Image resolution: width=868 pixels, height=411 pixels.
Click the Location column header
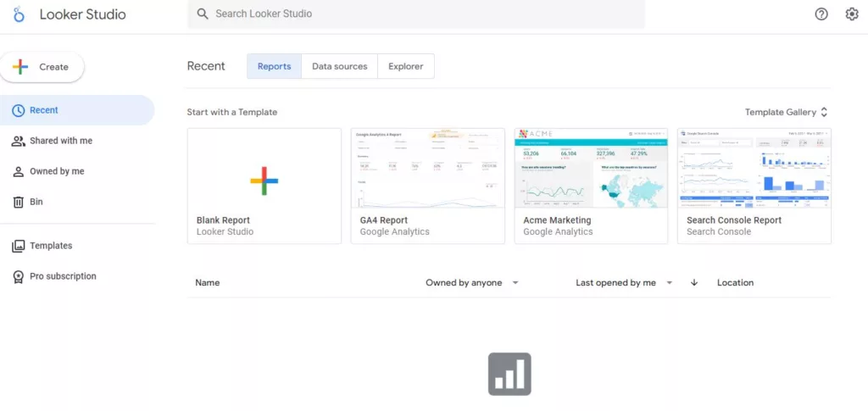point(735,283)
